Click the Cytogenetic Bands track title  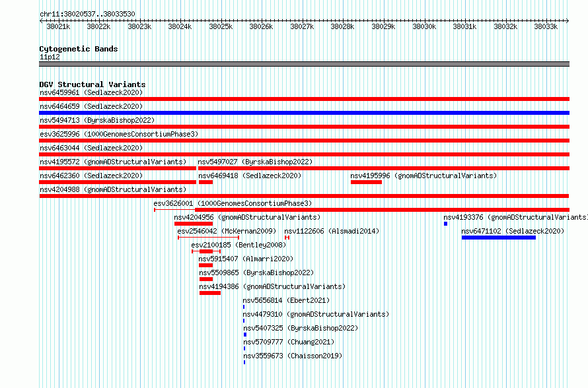tap(79, 49)
